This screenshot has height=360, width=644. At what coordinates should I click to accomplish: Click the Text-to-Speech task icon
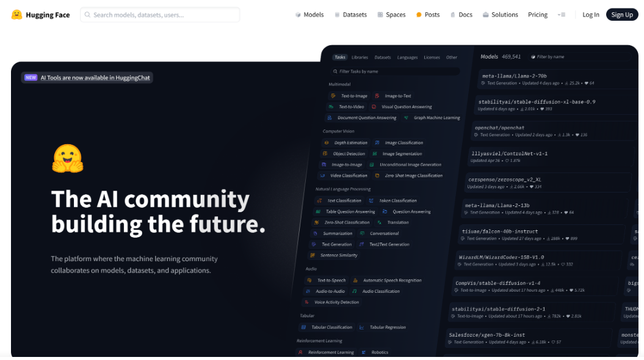tap(309, 280)
